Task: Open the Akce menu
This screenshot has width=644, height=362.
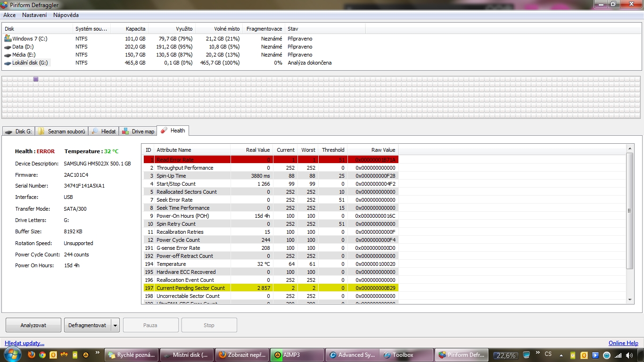Action: (9, 15)
